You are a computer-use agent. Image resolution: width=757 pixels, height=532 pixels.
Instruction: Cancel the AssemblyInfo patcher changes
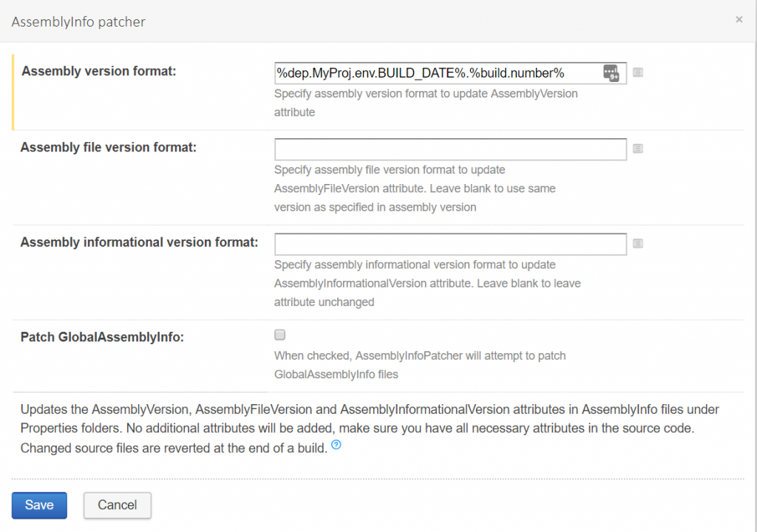tap(118, 505)
